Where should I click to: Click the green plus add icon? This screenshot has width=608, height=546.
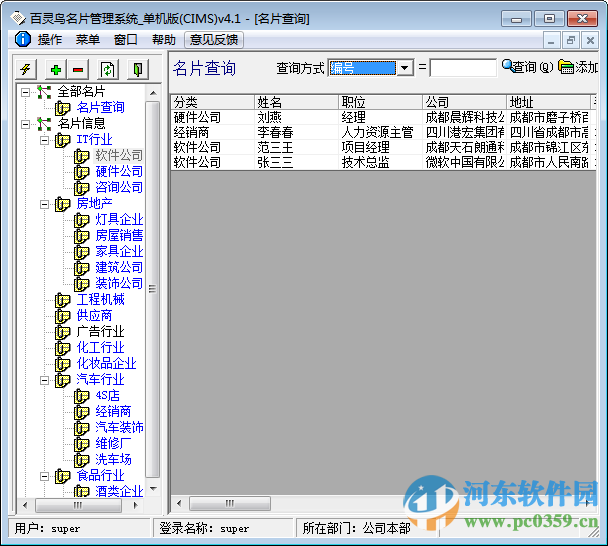click(x=56, y=70)
